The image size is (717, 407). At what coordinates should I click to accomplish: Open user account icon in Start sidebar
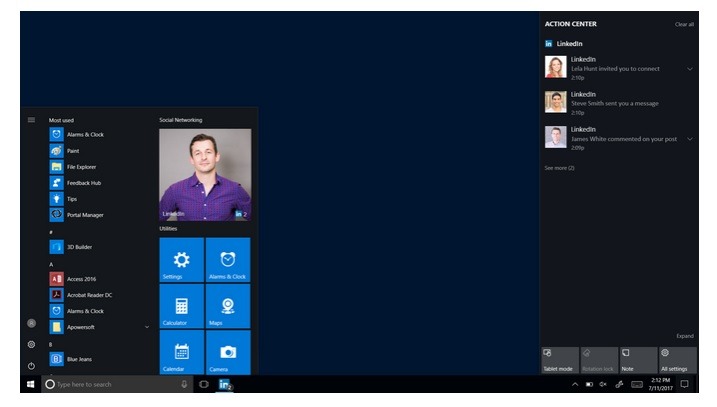click(x=31, y=323)
